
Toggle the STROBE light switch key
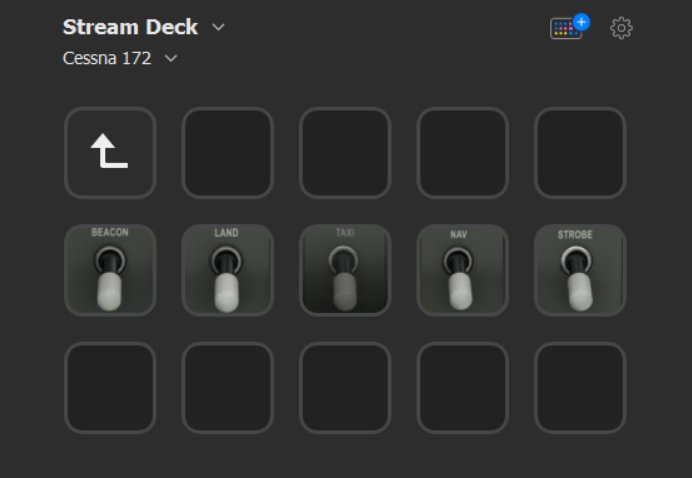pyautogui.click(x=580, y=270)
